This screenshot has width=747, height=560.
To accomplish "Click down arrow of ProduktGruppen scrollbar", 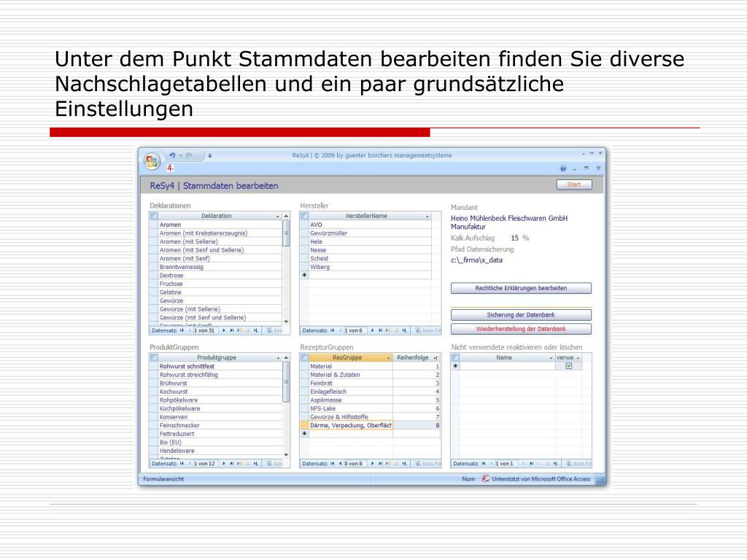I will tap(286, 455).
